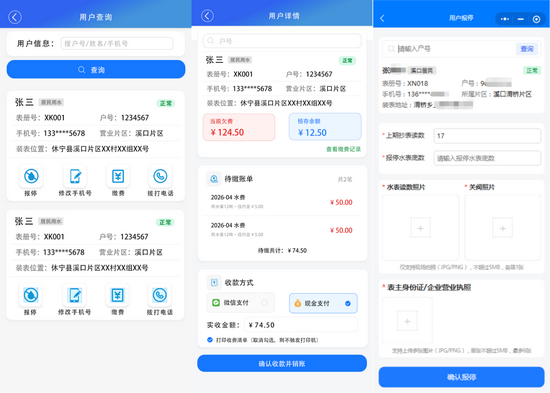Click the 正常 status tag on 用户详情

click(x=347, y=61)
